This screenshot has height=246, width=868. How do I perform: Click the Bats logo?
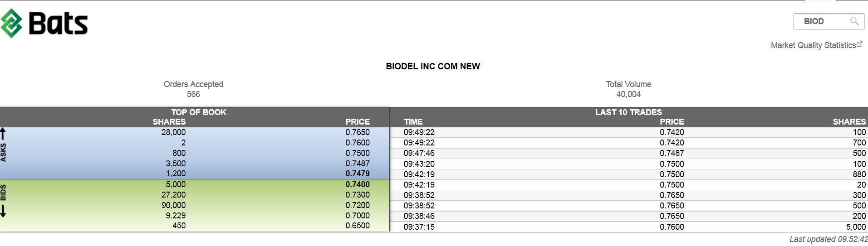coord(44,23)
